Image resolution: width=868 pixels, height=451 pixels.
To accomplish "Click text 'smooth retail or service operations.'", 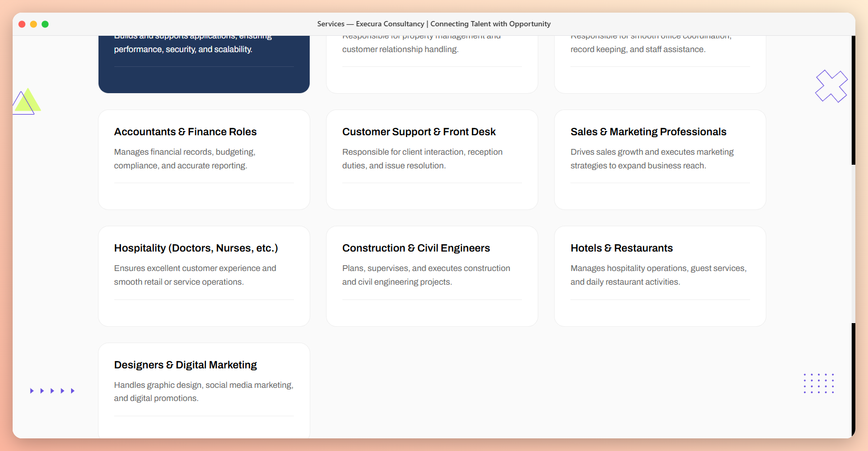I will click(179, 282).
